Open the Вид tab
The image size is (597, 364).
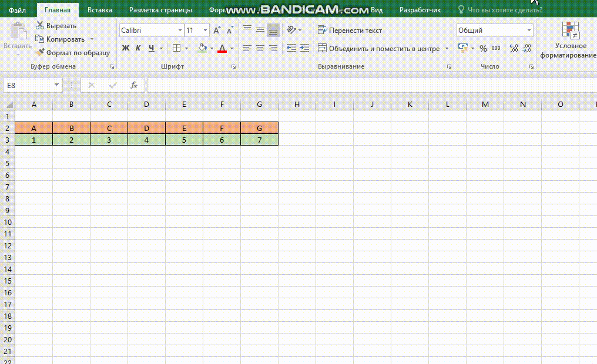click(x=377, y=10)
